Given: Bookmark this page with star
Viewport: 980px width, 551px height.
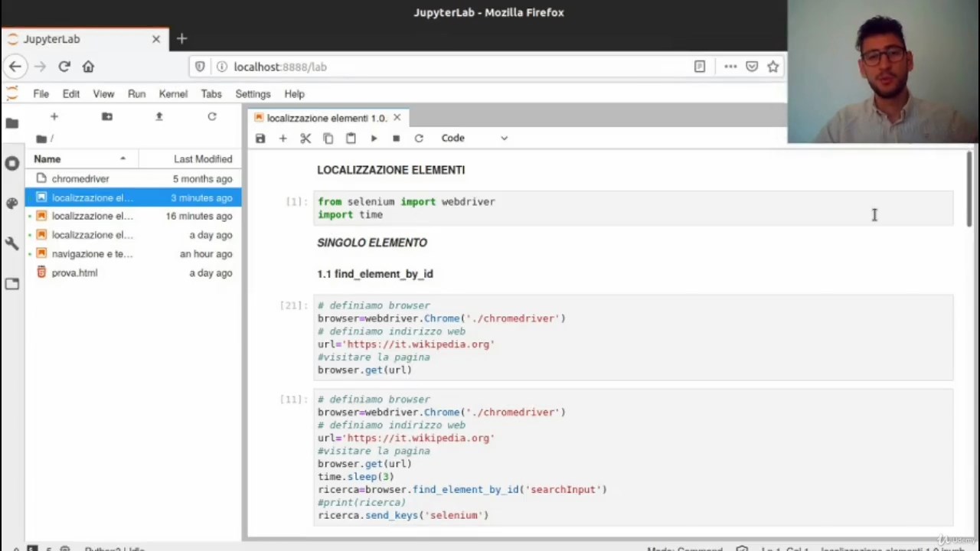Looking at the screenshot, I should click(773, 67).
